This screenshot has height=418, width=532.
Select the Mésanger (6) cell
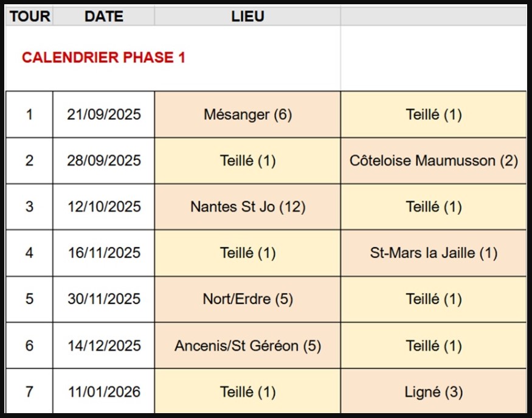247,114
